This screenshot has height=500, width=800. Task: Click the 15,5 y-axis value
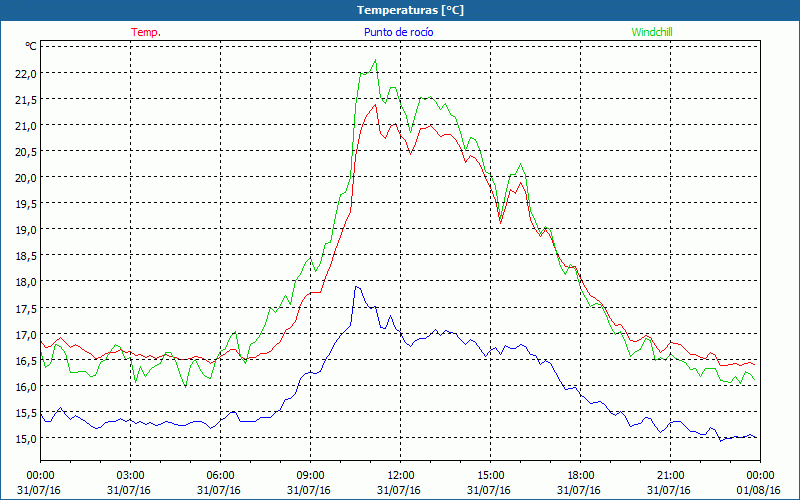(27, 413)
